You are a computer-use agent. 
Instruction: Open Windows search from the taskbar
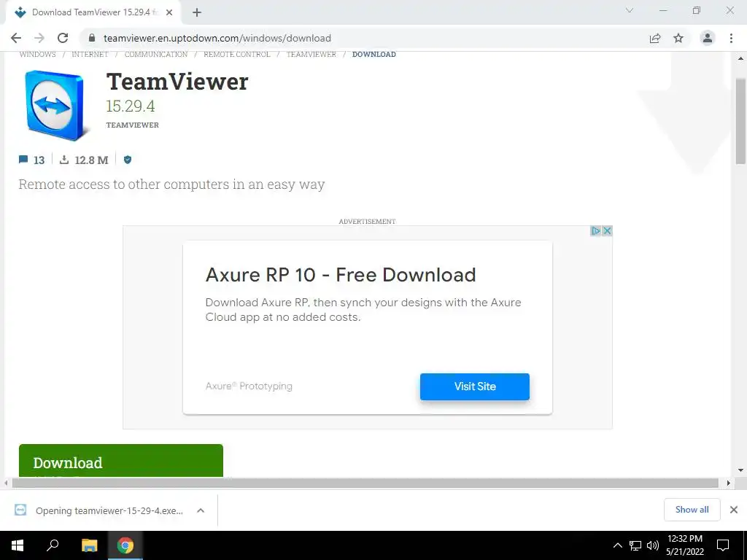[x=53, y=545]
